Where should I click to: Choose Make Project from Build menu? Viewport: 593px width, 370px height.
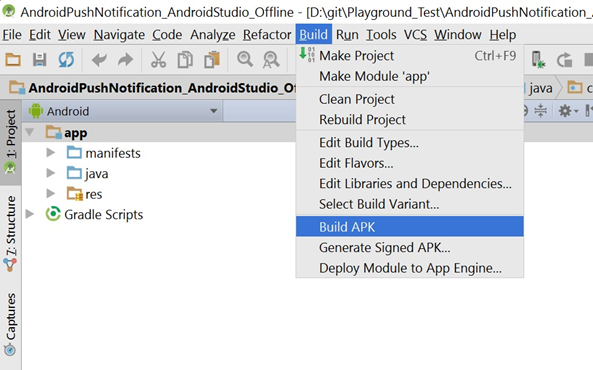(410, 56)
